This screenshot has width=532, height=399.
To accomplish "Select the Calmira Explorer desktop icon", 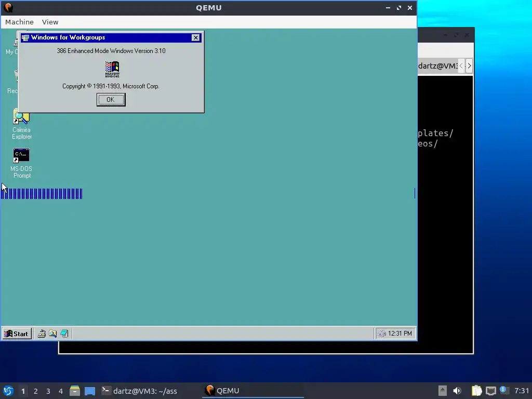I will (x=21, y=124).
